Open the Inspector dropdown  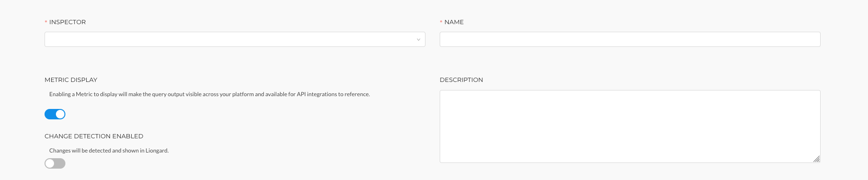click(x=235, y=39)
